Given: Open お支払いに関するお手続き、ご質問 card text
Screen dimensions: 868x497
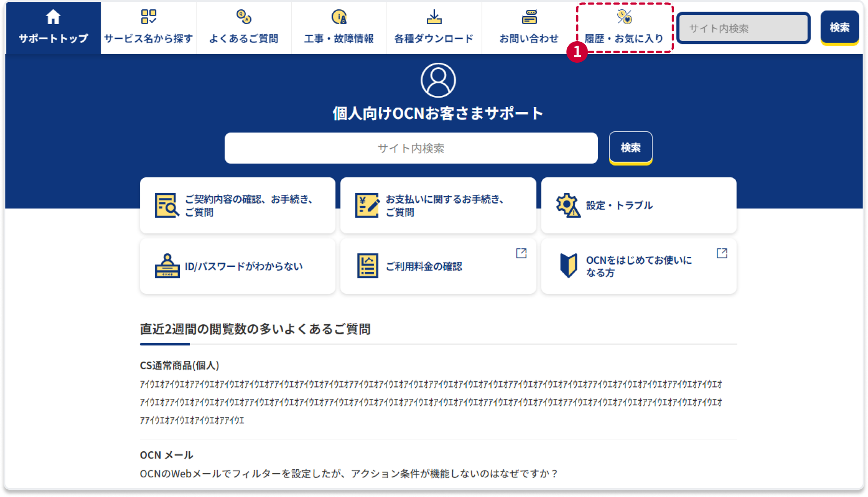Looking at the screenshot, I should (445, 206).
